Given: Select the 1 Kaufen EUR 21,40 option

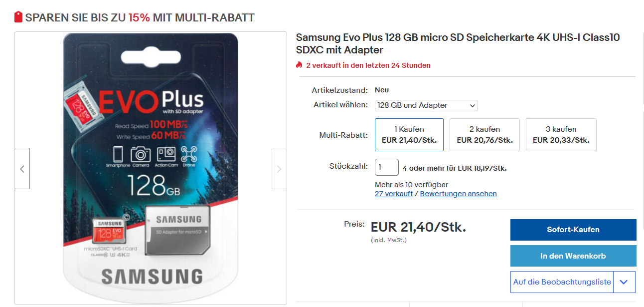Looking at the screenshot, I should pos(409,135).
